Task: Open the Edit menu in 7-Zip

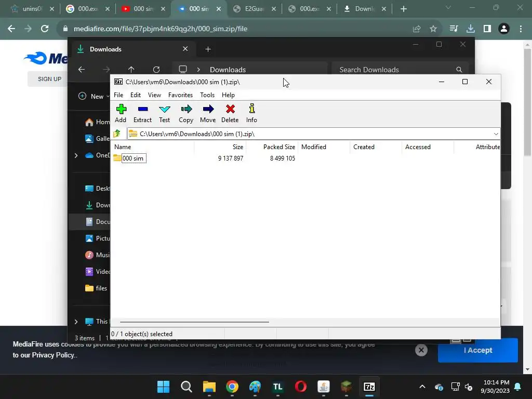Action: click(136, 95)
